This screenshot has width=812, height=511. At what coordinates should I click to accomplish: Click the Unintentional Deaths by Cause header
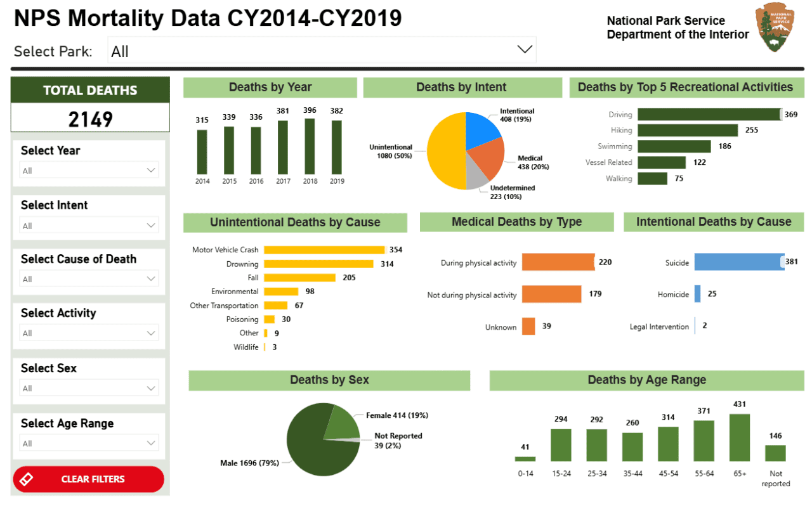[x=295, y=223]
